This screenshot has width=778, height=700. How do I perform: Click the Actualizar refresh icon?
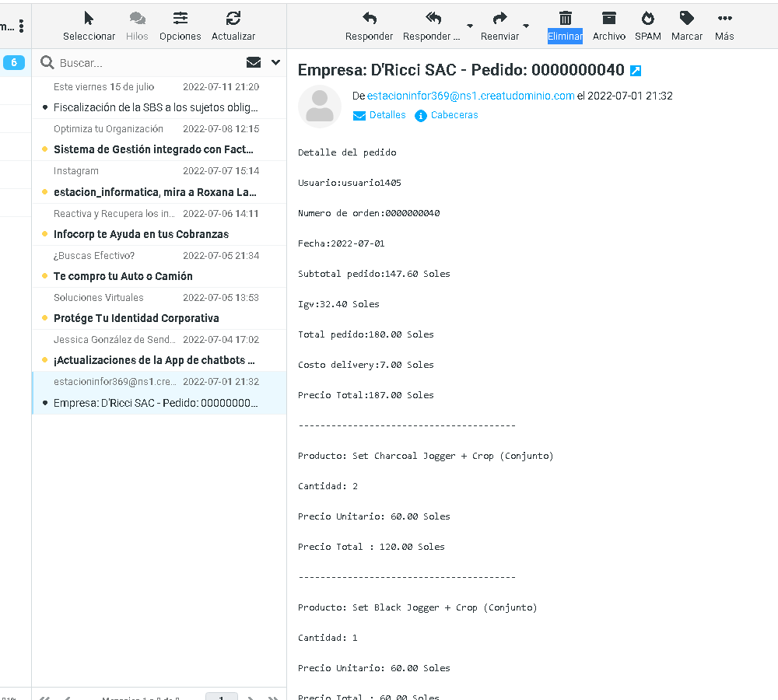[x=233, y=19]
